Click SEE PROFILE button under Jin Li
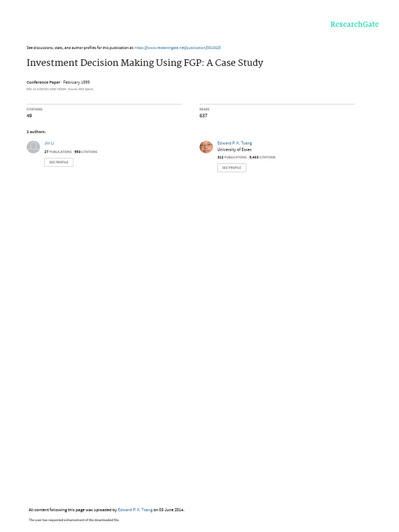 59,162
